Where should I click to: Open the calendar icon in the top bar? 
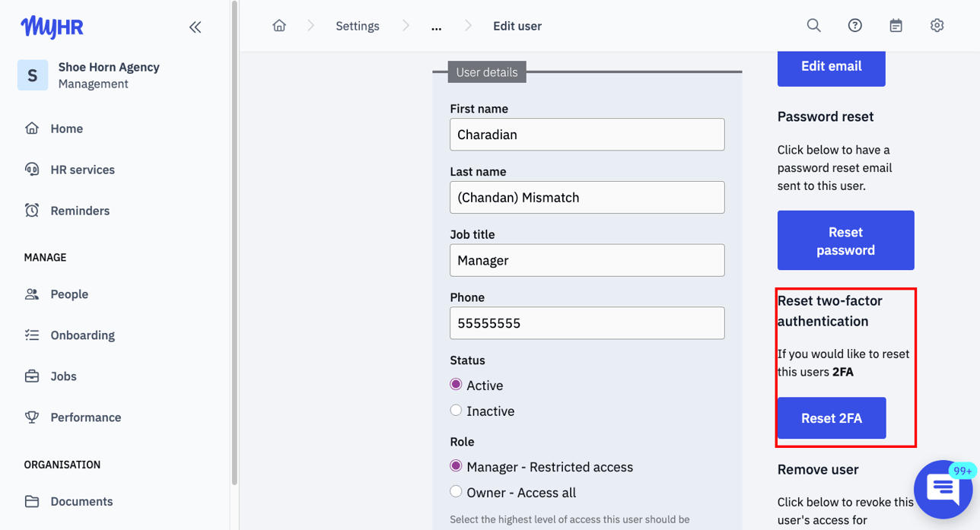(x=896, y=25)
